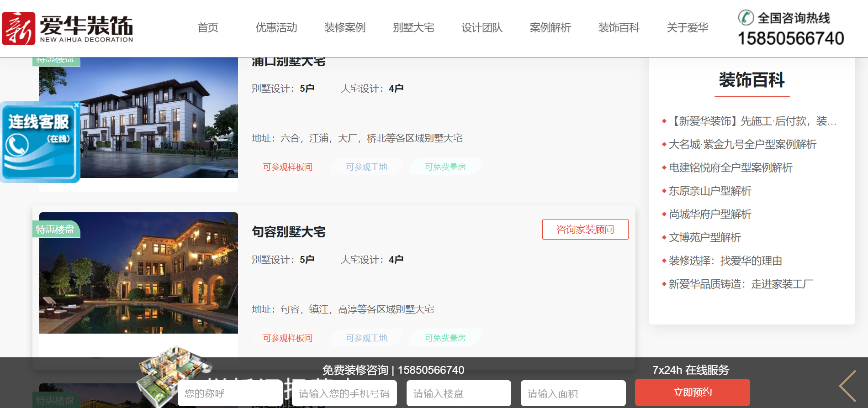Open 优惠活动 menu item
The image size is (868, 408).
pyautogui.click(x=276, y=28)
